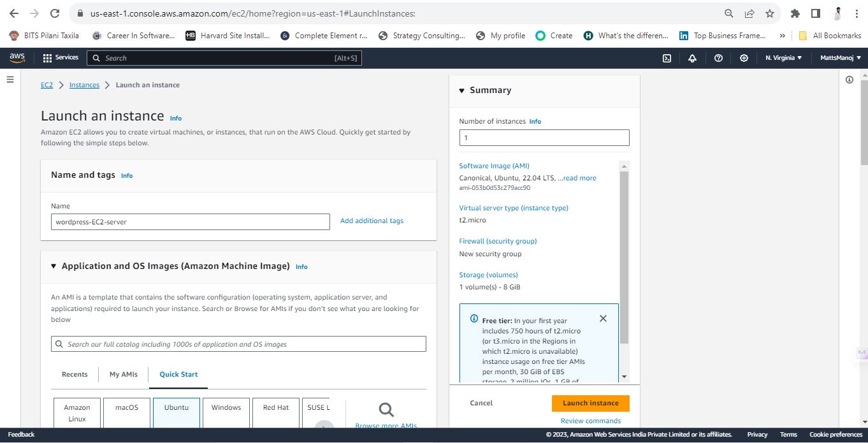Click the AMI catalog search field
This screenshot has width=868, height=443.
pyautogui.click(x=238, y=344)
